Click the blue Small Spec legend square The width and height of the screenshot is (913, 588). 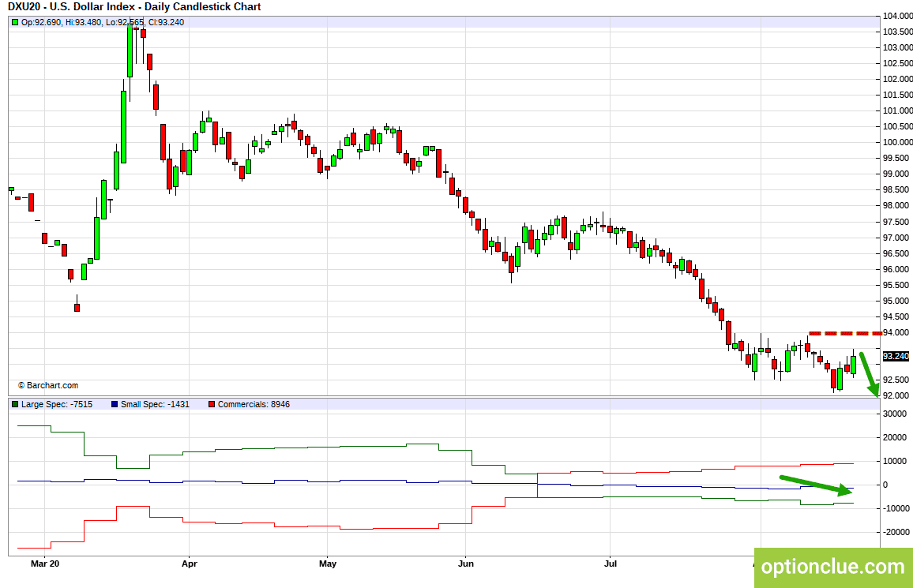point(115,405)
